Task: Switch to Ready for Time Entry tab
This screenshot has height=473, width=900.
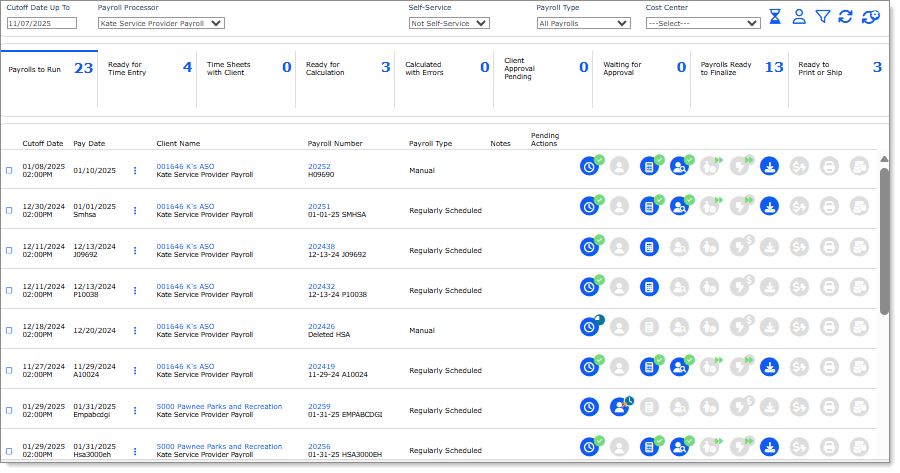Action: 148,68
